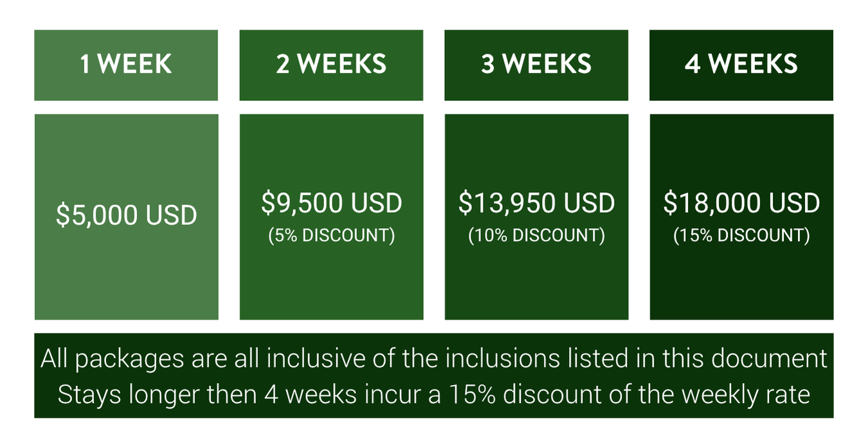Click the $5,000 USD price
Viewport: 868px width, 448px height.
coord(126,215)
